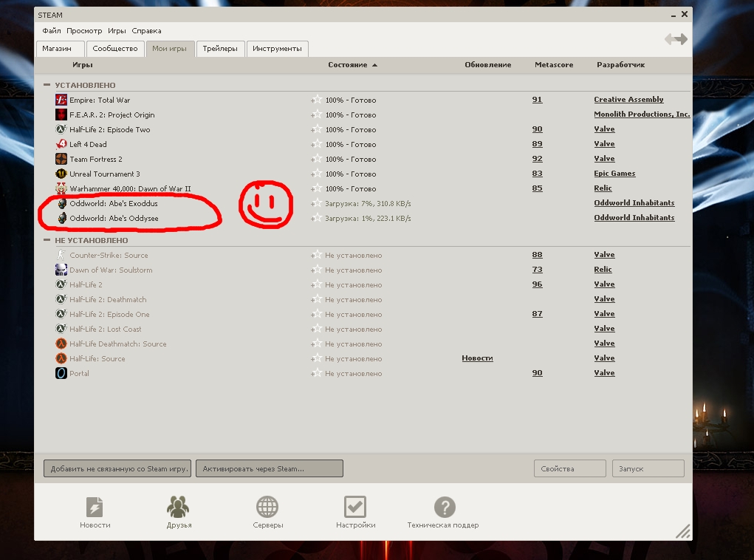The height and width of the screenshot is (560, 754).
Task: Toggle favorite star for Portal
Action: [x=316, y=373]
